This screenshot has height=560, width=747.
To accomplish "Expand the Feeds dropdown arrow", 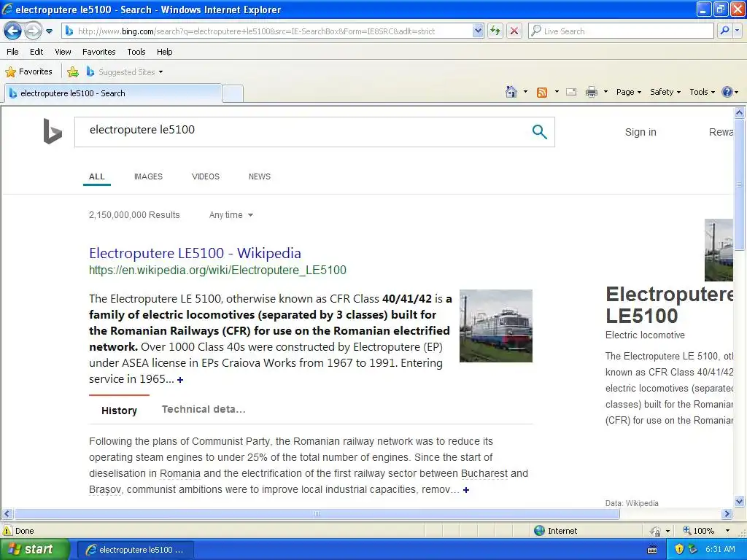I will [x=557, y=92].
